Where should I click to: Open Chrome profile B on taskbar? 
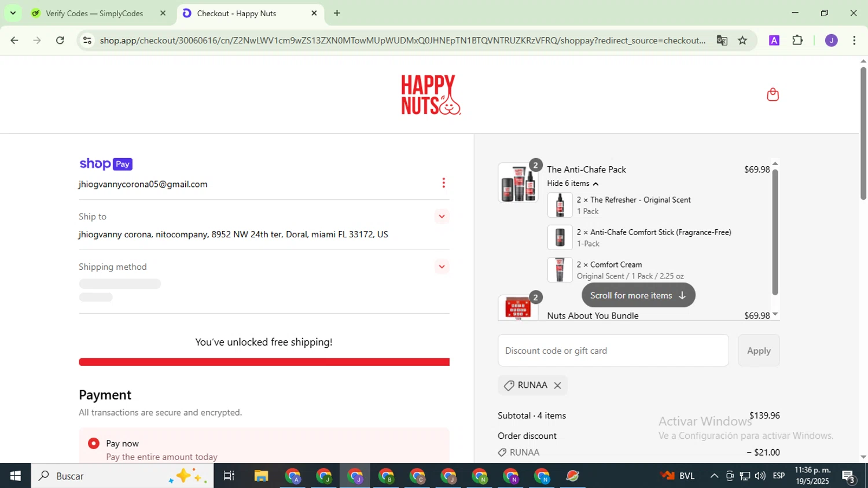point(386,476)
